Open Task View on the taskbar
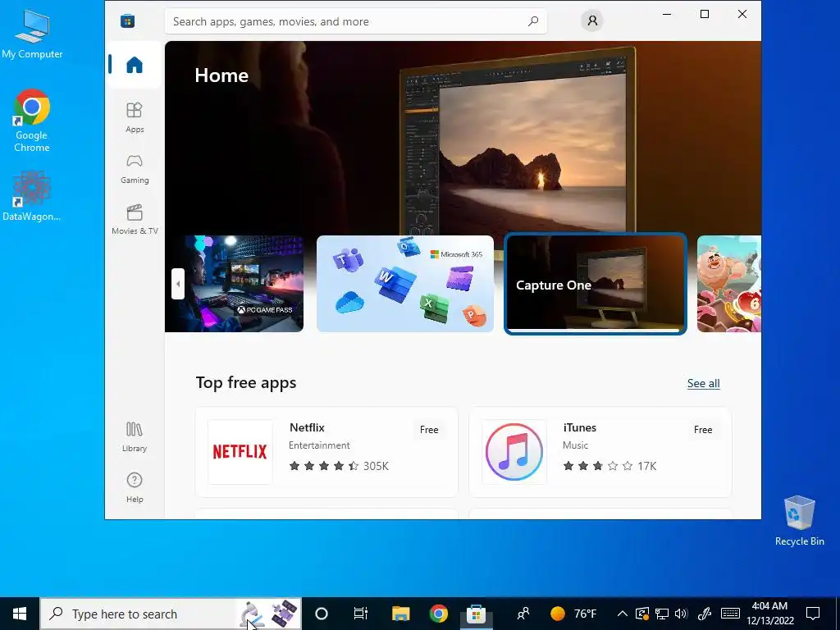This screenshot has width=840, height=630. (361, 614)
